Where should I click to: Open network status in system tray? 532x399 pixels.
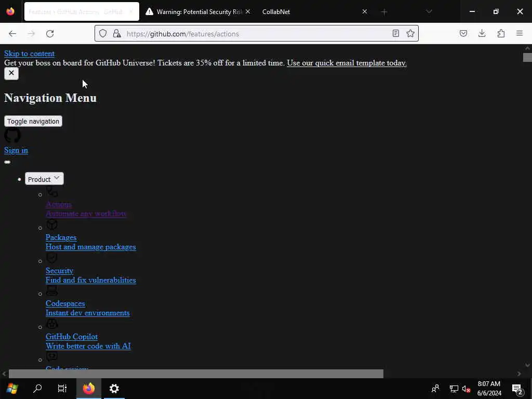pos(454,389)
